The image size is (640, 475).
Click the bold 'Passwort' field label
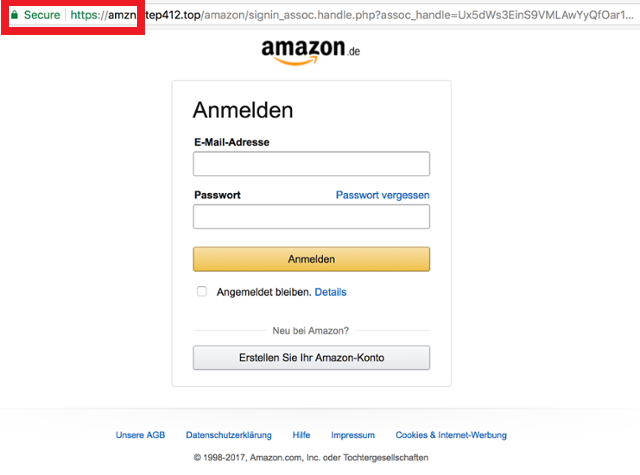pyautogui.click(x=217, y=195)
